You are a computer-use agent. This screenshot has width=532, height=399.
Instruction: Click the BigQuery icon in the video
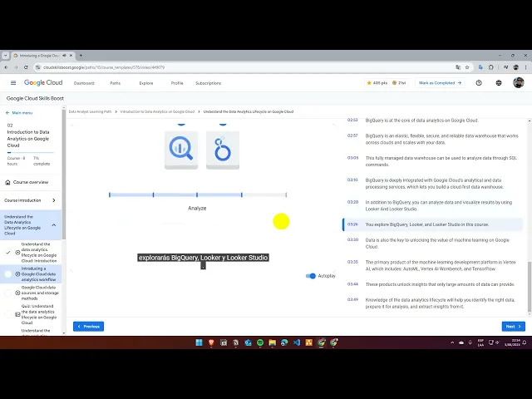[181, 150]
